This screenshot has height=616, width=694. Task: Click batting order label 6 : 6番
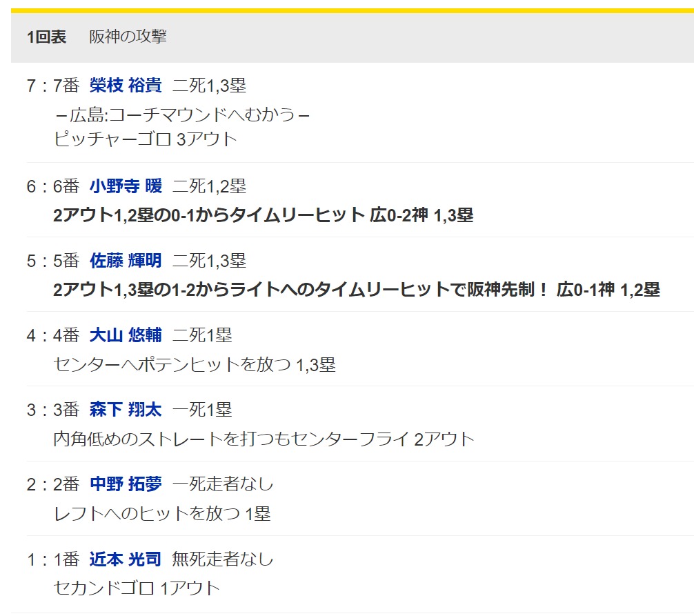click(53, 186)
